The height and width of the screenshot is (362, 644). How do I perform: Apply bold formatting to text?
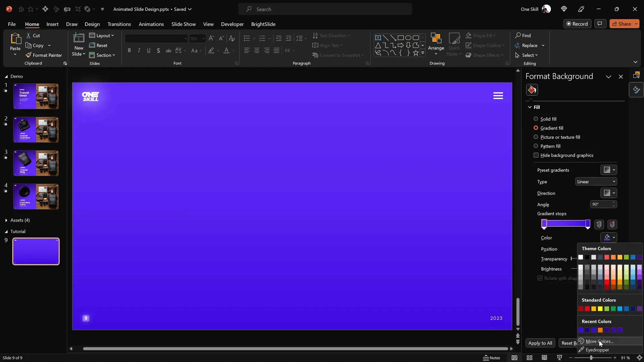pyautogui.click(x=129, y=50)
